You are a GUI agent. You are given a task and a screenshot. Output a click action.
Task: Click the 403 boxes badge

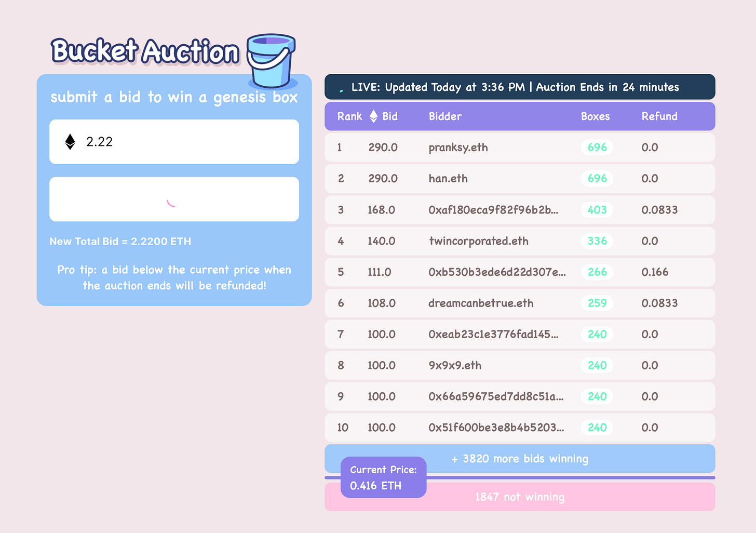click(597, 210)
